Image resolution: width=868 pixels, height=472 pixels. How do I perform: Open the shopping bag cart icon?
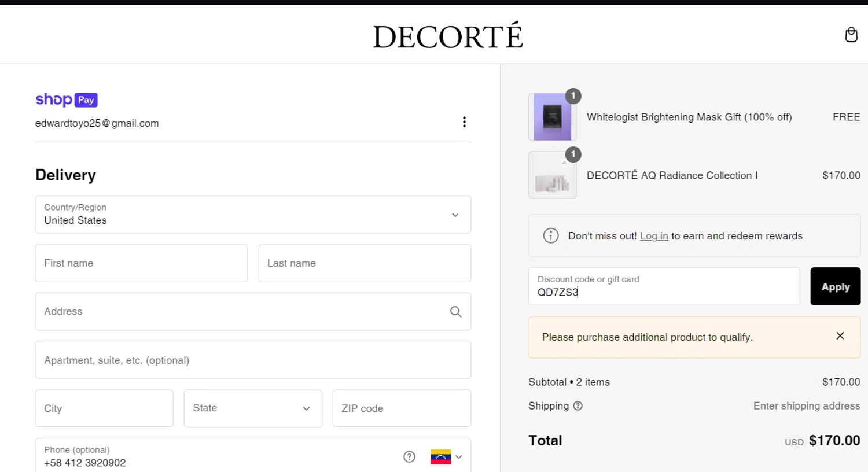click(x=851, y=35)
